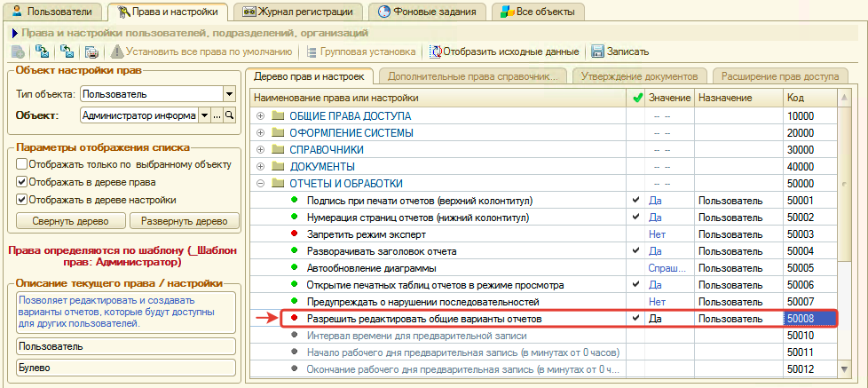Open the Тип объекта dropdown list

[x=228, y=93]
